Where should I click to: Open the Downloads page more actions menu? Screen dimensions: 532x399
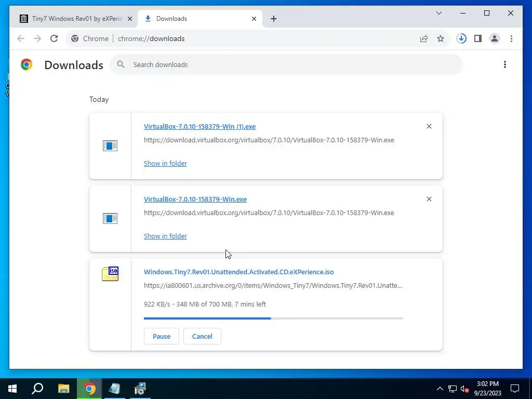point(505,64)
